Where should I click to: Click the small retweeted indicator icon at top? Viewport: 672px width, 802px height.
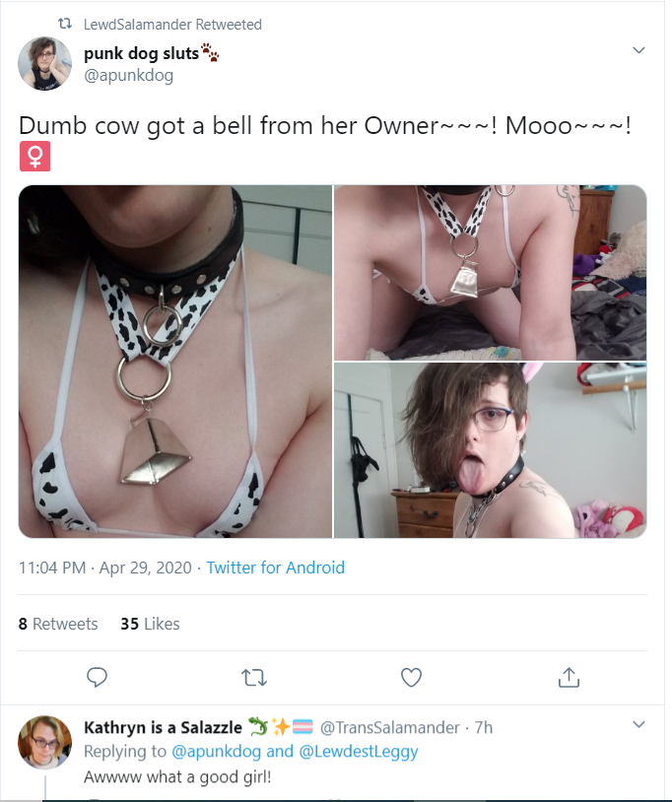[x=65, y=24]
